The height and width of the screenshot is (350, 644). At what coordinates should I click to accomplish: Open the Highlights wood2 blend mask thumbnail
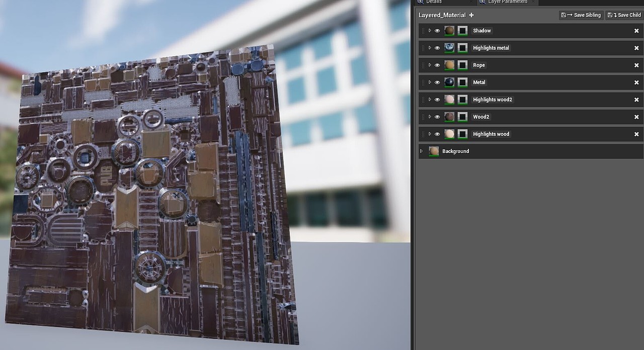point(462,100)
